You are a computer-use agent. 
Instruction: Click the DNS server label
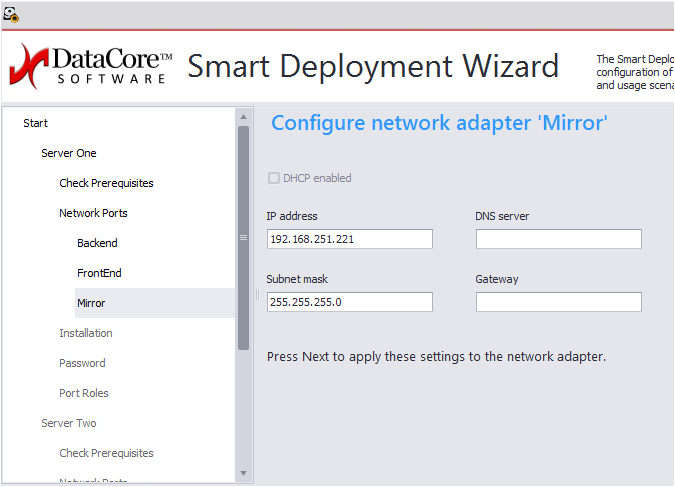coord(502,216)
